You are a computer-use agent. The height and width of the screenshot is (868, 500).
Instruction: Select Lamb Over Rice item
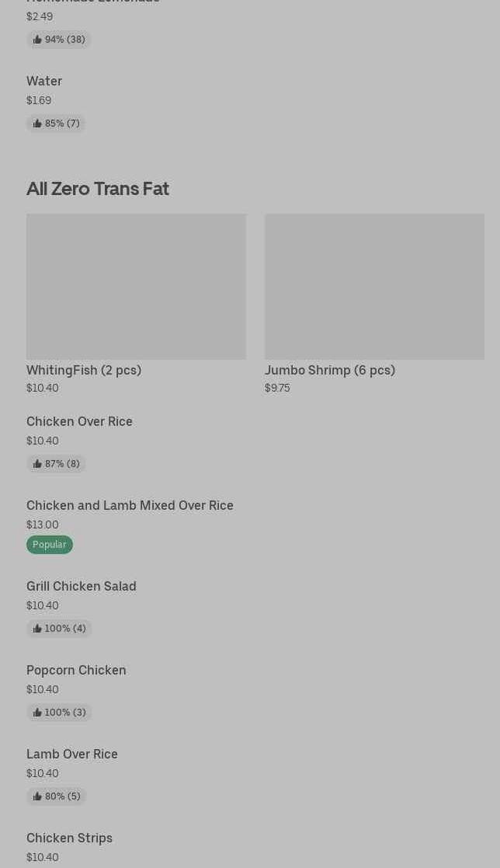pos(72,754)
